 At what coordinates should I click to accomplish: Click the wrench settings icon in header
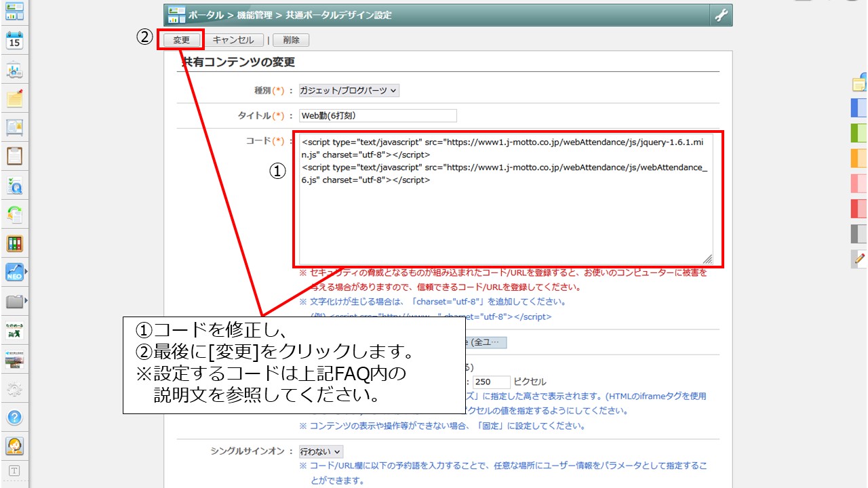(x=721, y=15)
